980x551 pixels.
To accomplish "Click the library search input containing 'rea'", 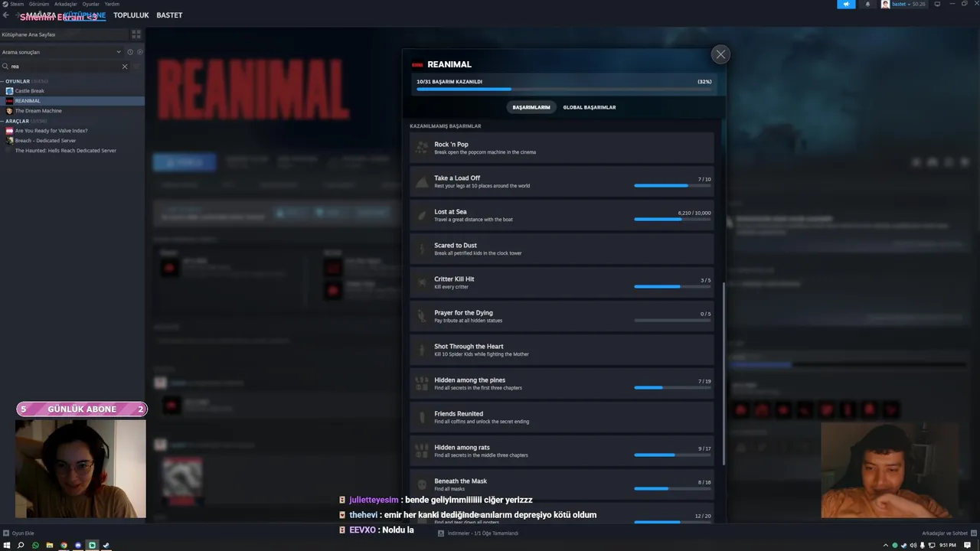I will (x=65, y=67).
